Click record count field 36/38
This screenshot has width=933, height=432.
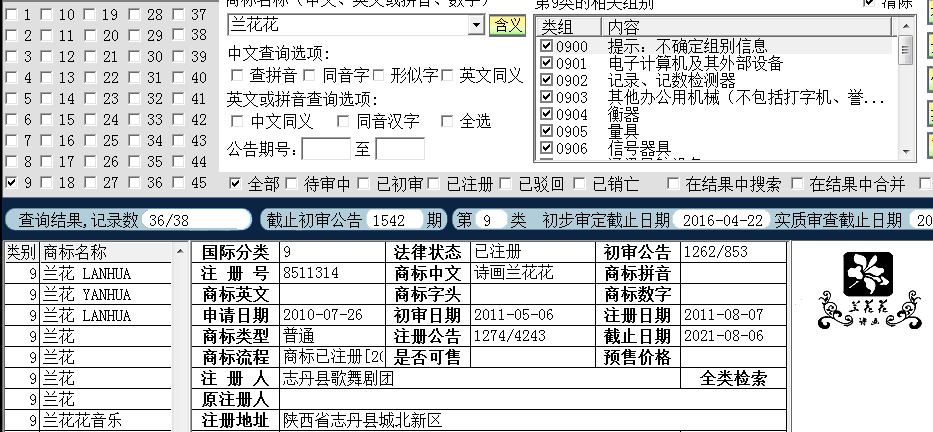tap(196, 220)
